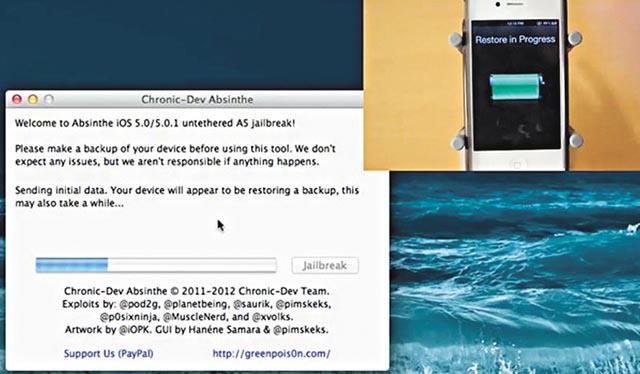
Task: Click the Jailbreak button
Action: [325, 265]
